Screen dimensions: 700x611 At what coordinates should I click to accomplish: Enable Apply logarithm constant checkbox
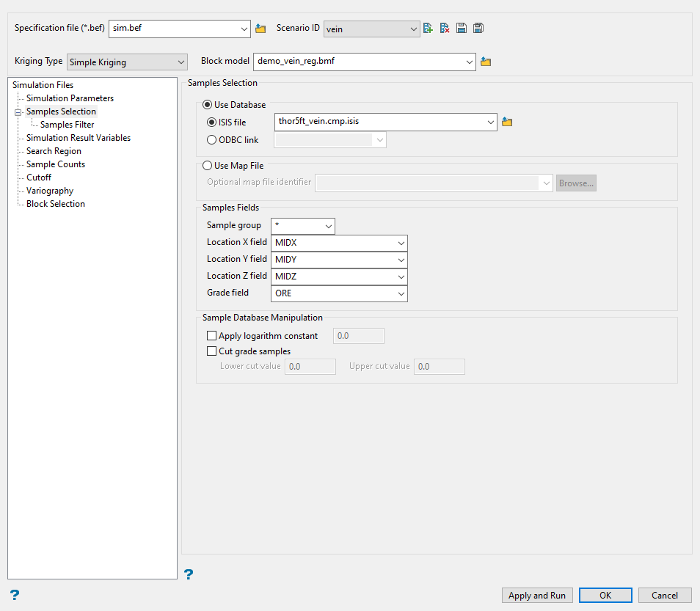tap(212, 336)
